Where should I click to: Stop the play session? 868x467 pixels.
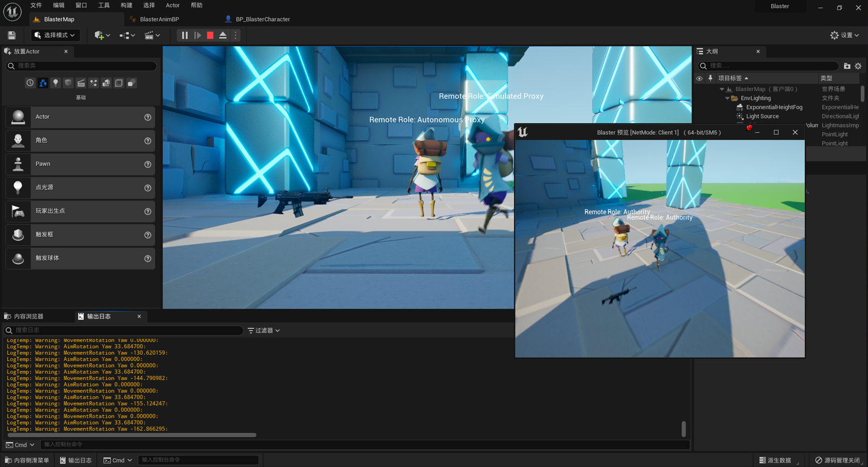point(210,35)
